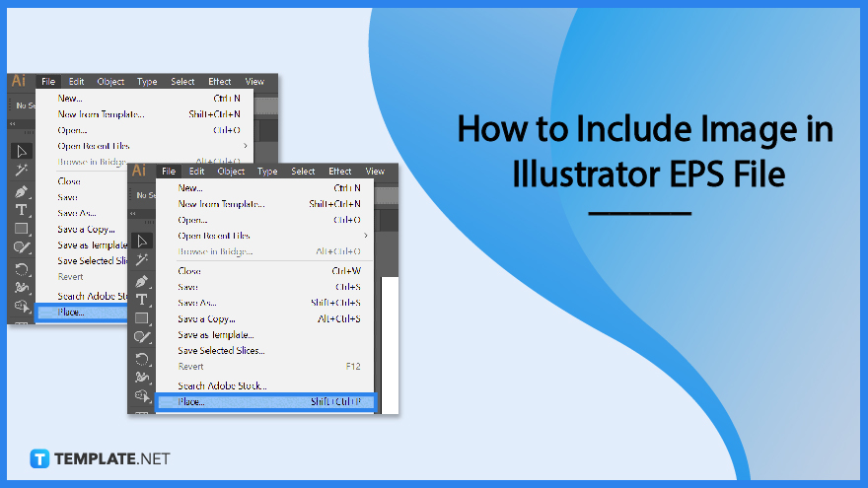This screenshot has width=868, height=488.
Task: Collapse the toolbar chevrons in front window
Action: (133, 214)
